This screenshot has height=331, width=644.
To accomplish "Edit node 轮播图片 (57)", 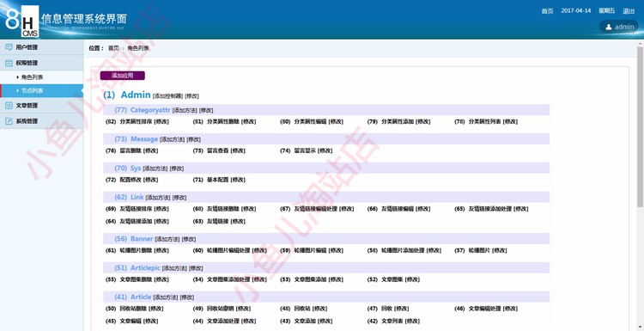I will click(500, 250).
